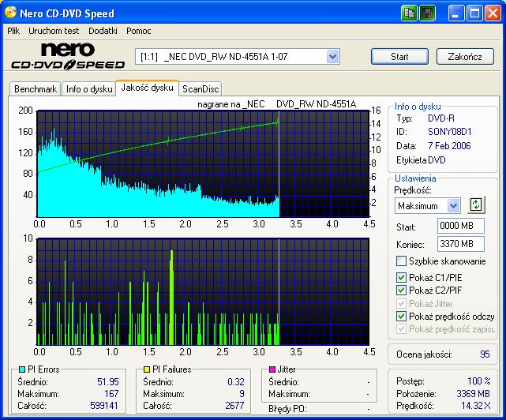The height and width of the screenshot is (420, 506).
Task: Switch to the Benchmark tab
Action: [x=36, y=89]
